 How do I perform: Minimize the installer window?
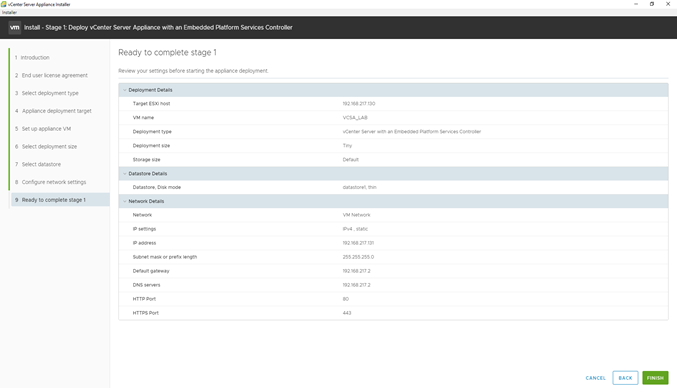(636, 4)
